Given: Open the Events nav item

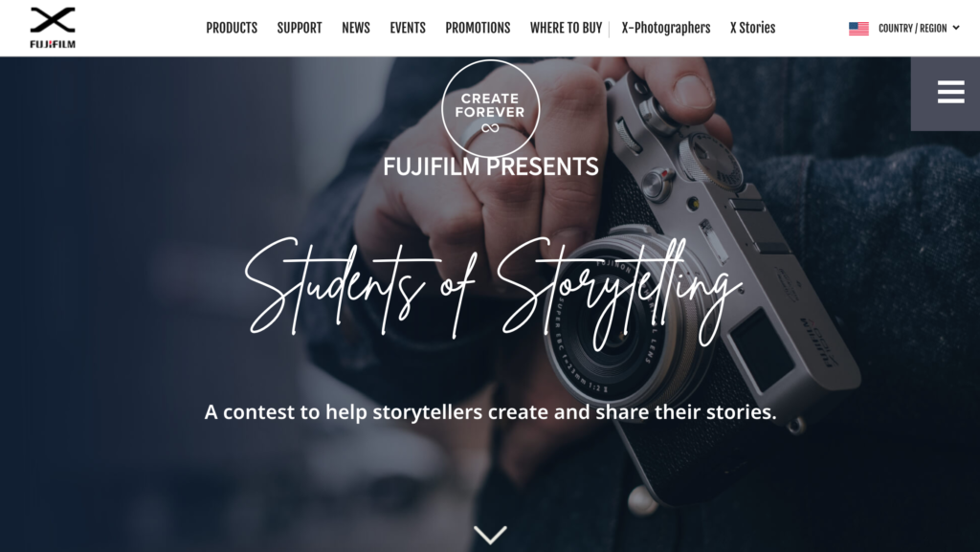Looking at the screenshot, I should point(408,28).
